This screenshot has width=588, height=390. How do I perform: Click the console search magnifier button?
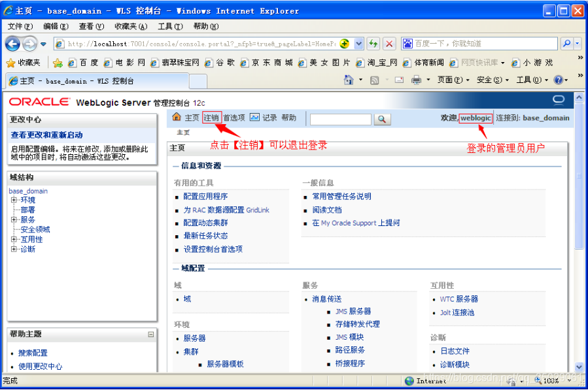(382, 119)
